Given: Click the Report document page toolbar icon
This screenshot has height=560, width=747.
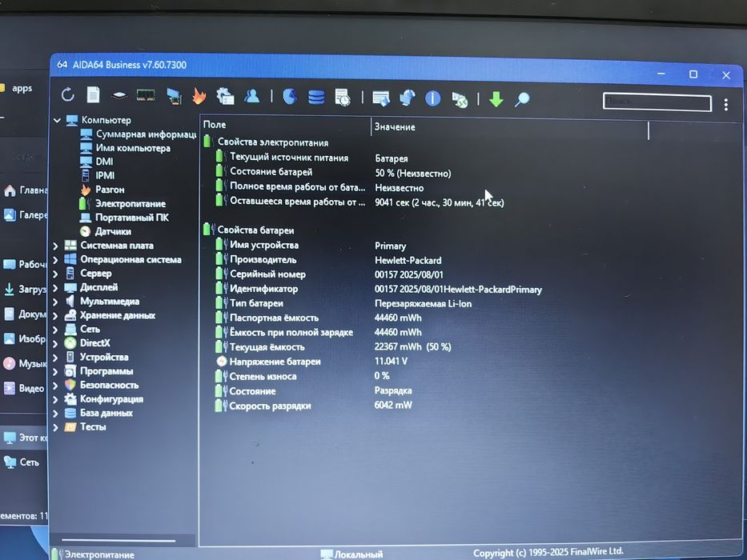Looking at the screenshot, I should 94,94.
